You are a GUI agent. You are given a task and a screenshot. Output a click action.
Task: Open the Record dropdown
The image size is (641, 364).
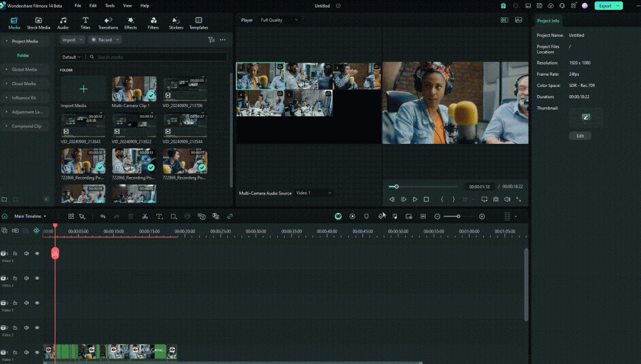coord(105,39)
